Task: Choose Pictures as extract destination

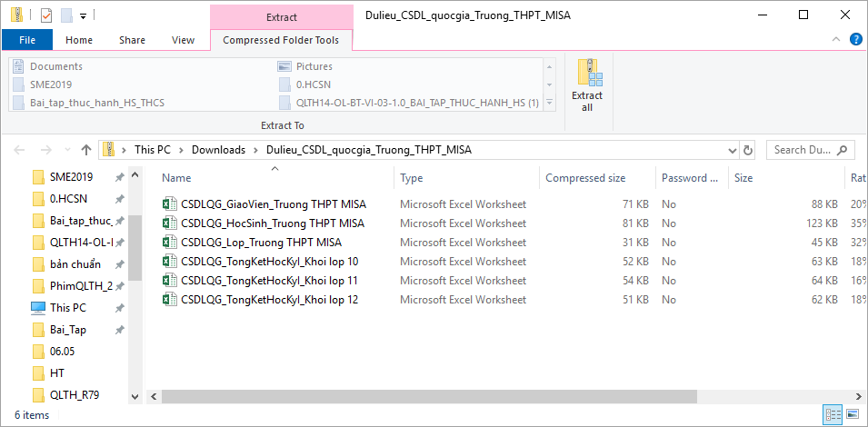Action: pyautogui.click(x=305, y=66)
